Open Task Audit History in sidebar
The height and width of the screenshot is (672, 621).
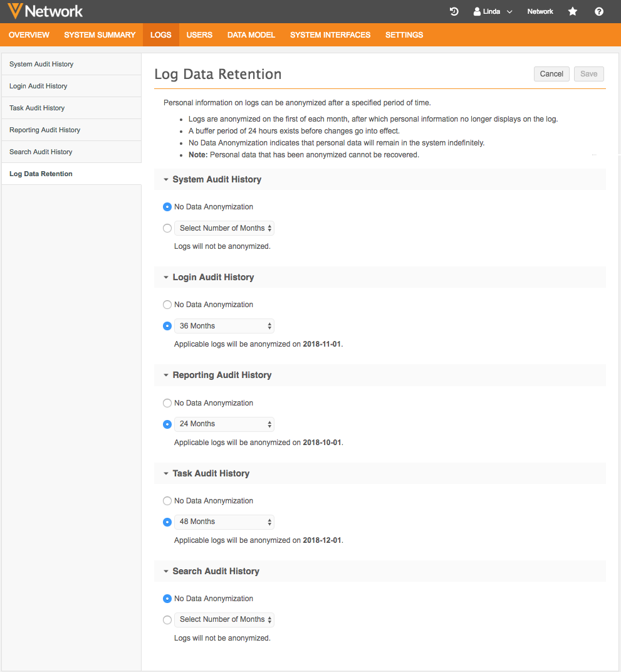click(x=37, y=108)
